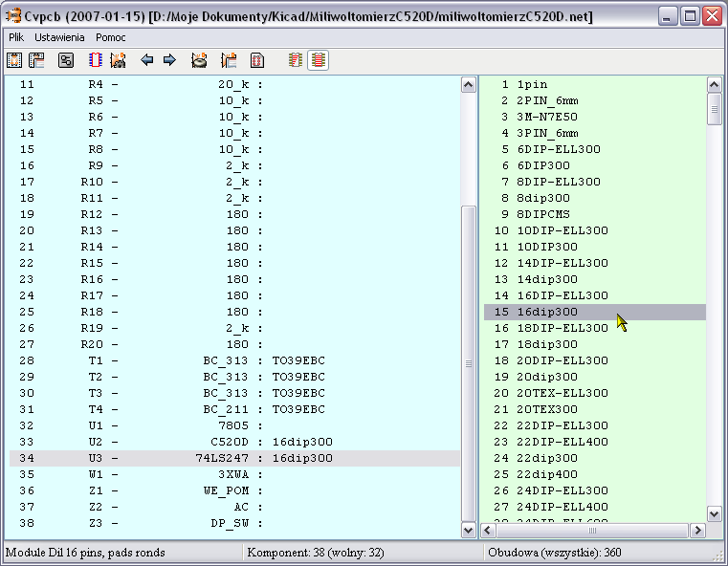The height and width of the screenshot is (566, 728).
Task: Create the stuff file for back annotation
Action: (x=229, y=60)
